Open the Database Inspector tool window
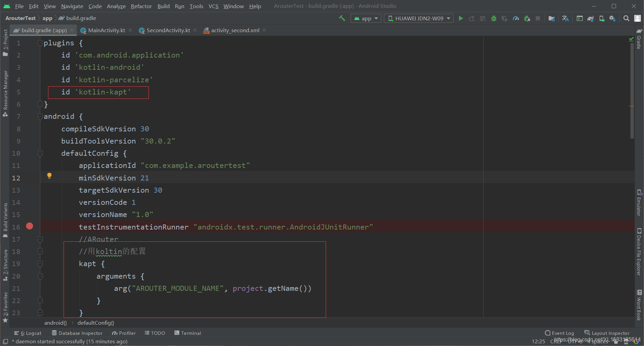The image size is (644, 346). [77, 333]
